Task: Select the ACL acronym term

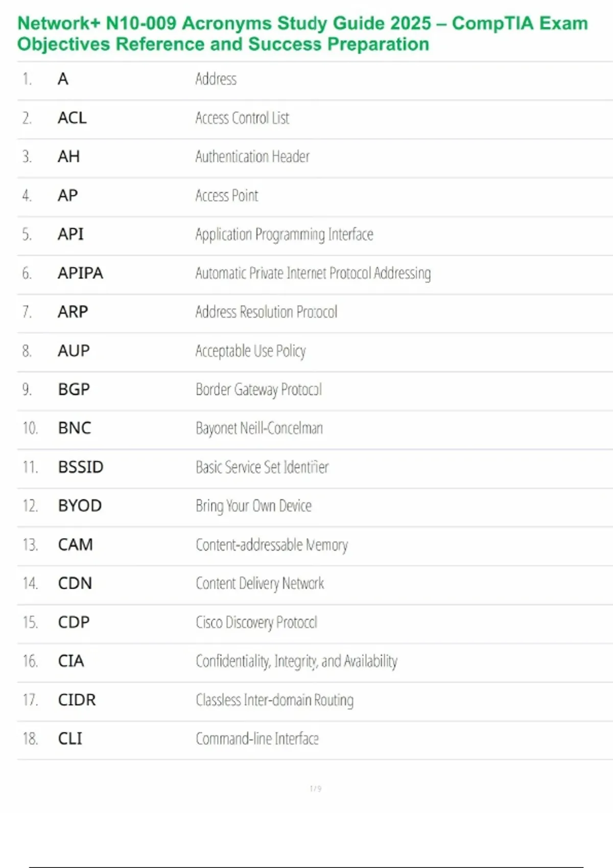Action: [72, 118]
